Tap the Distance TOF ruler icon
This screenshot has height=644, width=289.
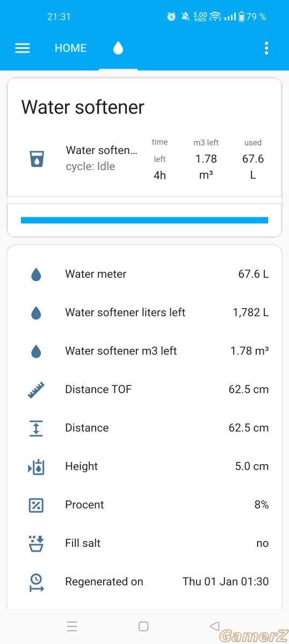pyautogui.click(x=36, y=390)
